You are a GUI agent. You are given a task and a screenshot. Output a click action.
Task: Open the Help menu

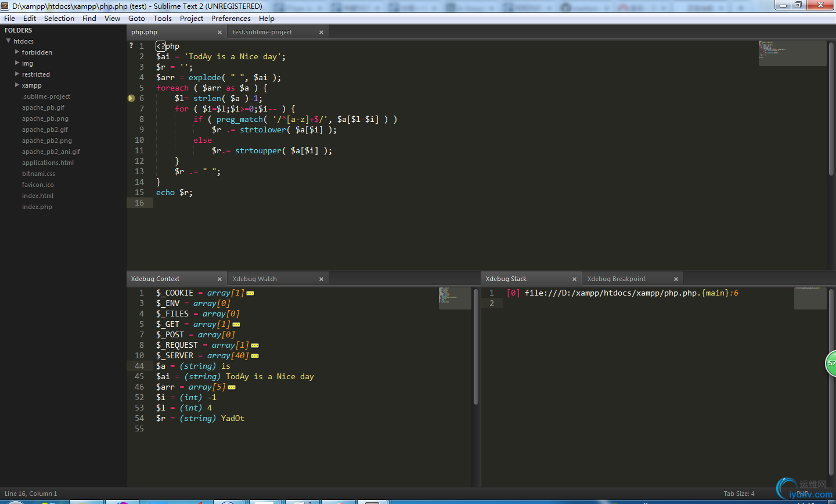(x=266, y=19)
